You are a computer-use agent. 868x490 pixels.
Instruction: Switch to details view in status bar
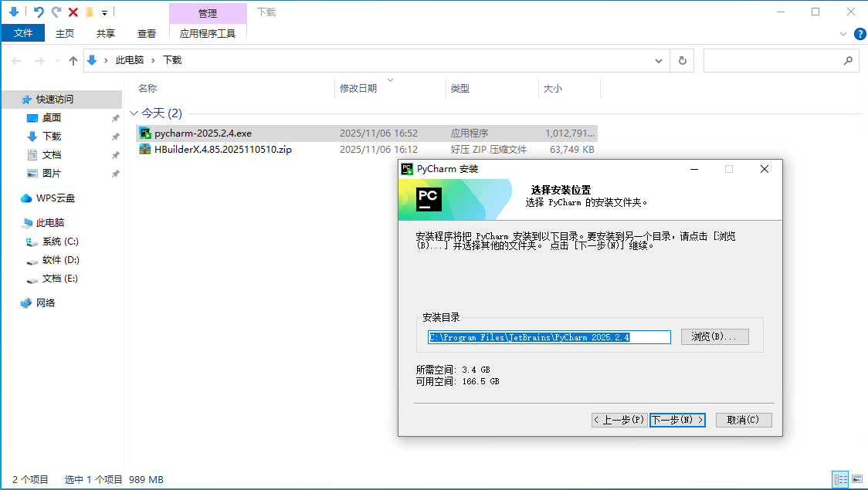[840, 479]
